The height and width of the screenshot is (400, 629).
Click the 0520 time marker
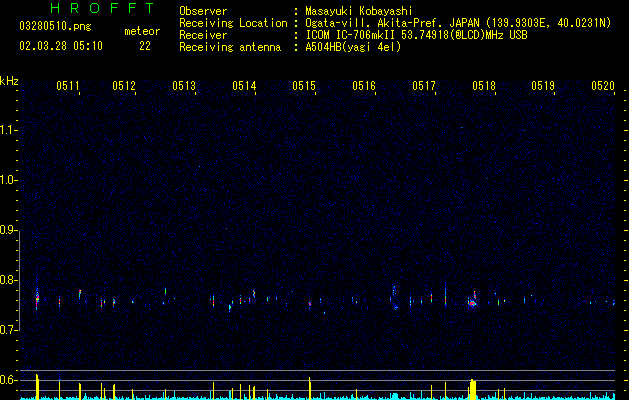pos(603,85)
